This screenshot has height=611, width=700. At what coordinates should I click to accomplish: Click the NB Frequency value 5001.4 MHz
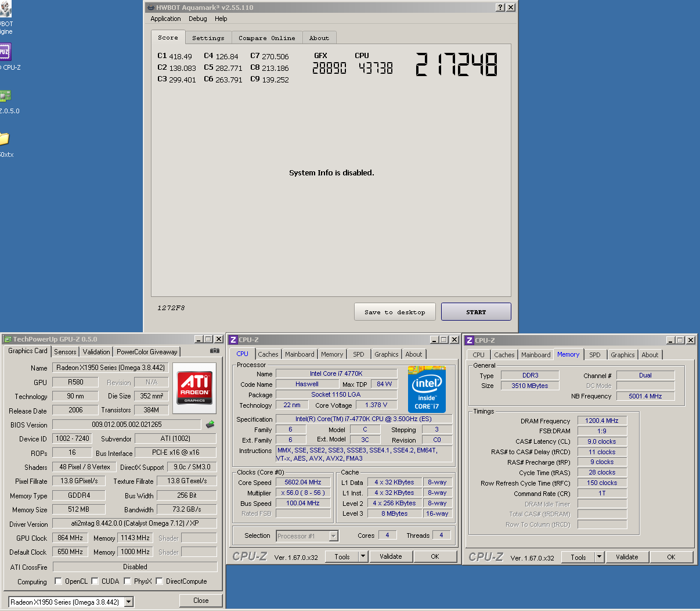[x=645, y=396]
